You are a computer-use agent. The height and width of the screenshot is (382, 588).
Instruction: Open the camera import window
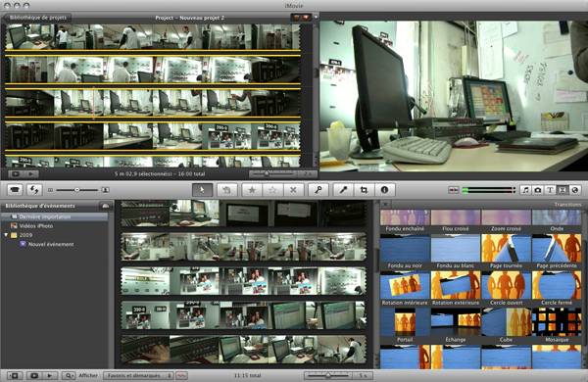15,190
